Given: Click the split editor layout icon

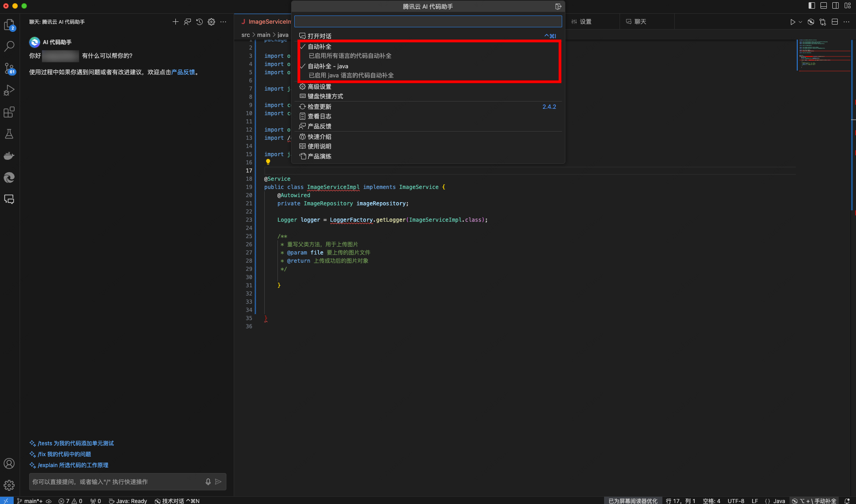Looking at the screenshot, I should pos(835,22).
